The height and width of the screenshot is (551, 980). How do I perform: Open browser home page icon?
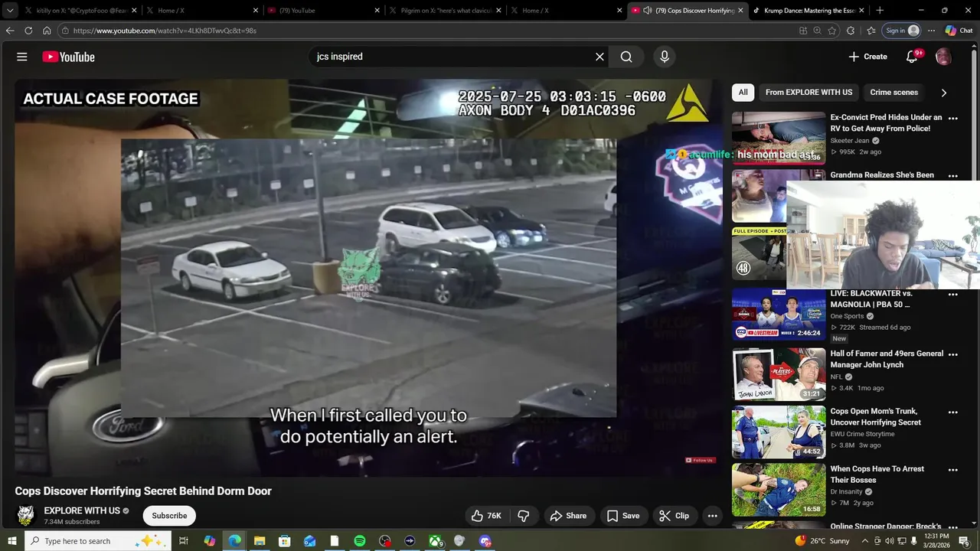(47, 31)
